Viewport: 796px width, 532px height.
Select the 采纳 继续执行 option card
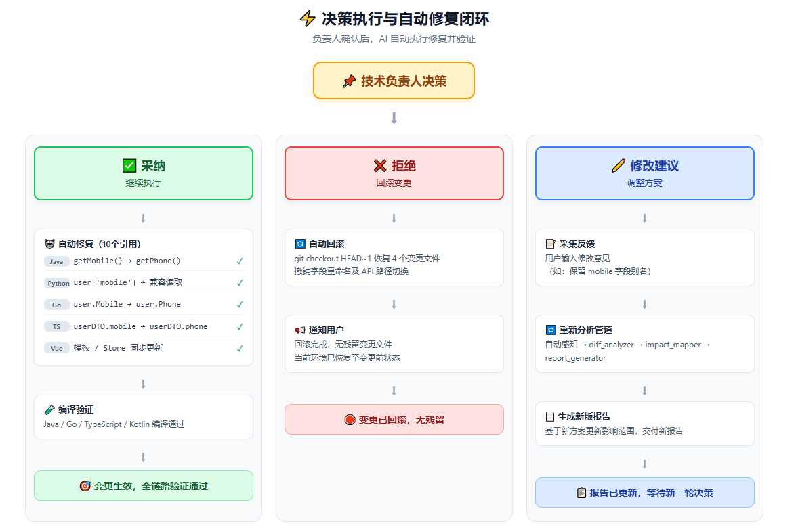click(144, 173)
